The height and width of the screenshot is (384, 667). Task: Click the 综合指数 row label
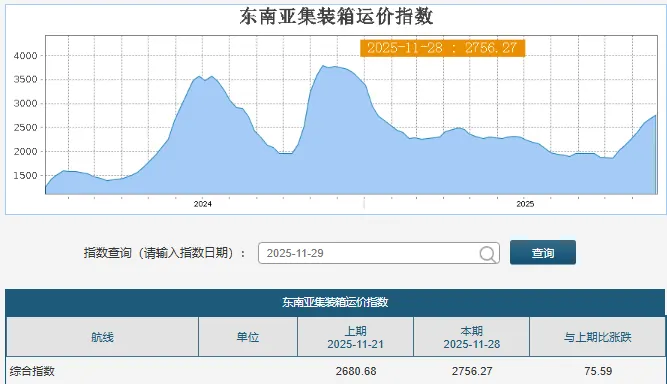[32, 371]
